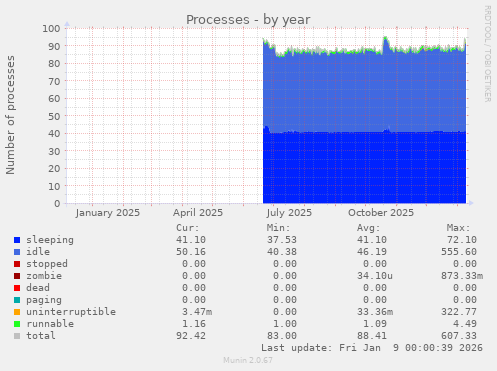Click runnable max value 4.49
Viewport: 497px width, 371px height.
pyautogui.click(x=465, y=324)
